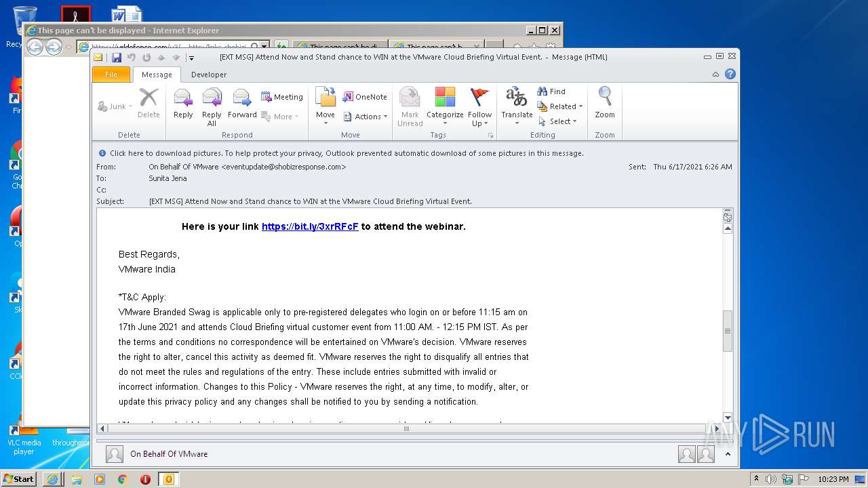Save message using quick access icon
Image resolution: width=868 pixels, height=488 pixels.
coord(117,58)
